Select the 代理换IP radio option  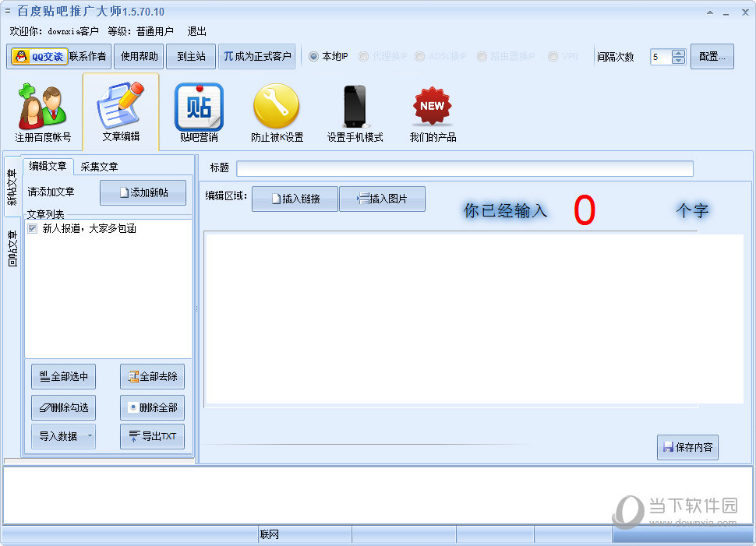pos(383,56)
